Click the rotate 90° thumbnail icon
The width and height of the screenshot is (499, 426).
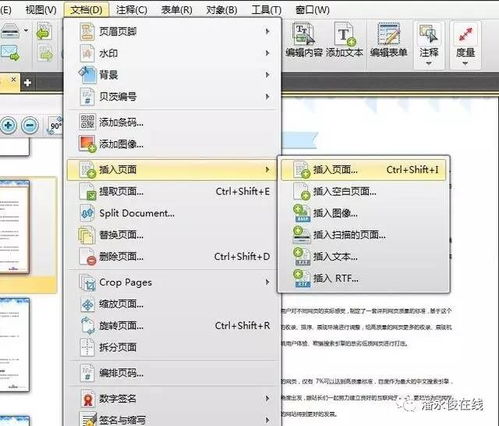(55, 125)
